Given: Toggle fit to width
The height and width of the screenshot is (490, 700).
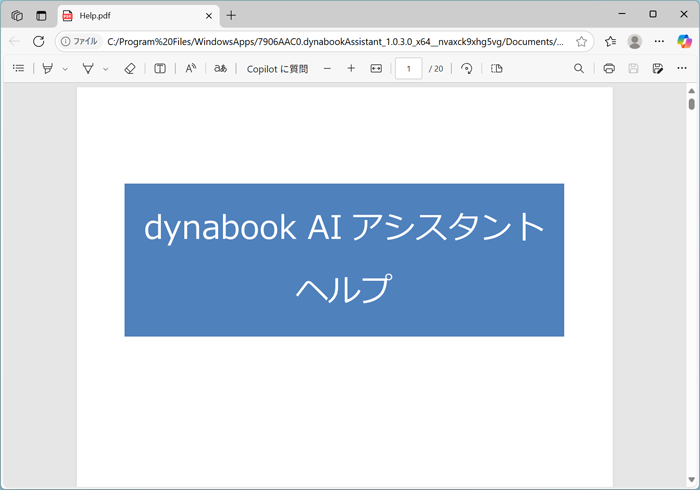Looking at the screenshot, I should pos(376,68).
